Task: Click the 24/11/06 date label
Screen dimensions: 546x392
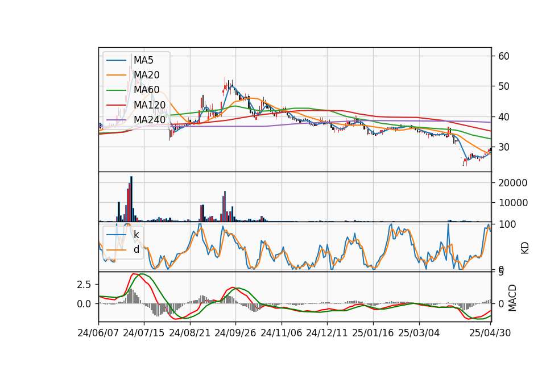Action: [281, 333]
